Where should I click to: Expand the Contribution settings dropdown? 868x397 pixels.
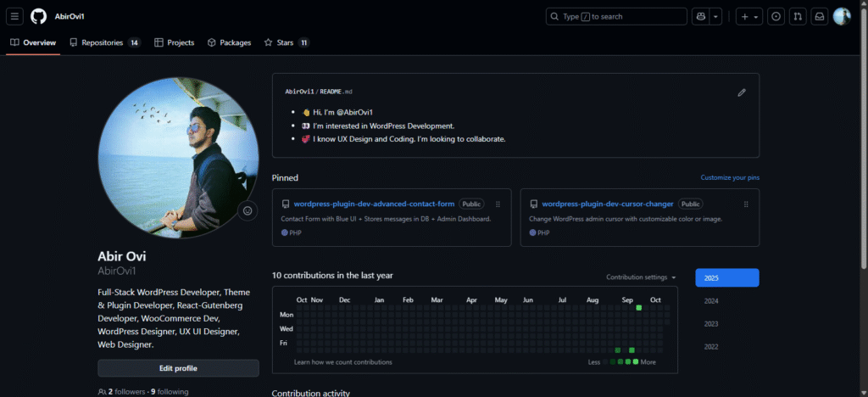tap(642, 277)
